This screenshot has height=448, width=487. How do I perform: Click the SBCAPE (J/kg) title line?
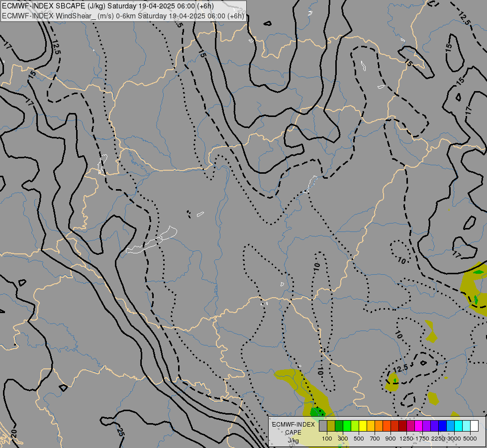tap(108, 6)
